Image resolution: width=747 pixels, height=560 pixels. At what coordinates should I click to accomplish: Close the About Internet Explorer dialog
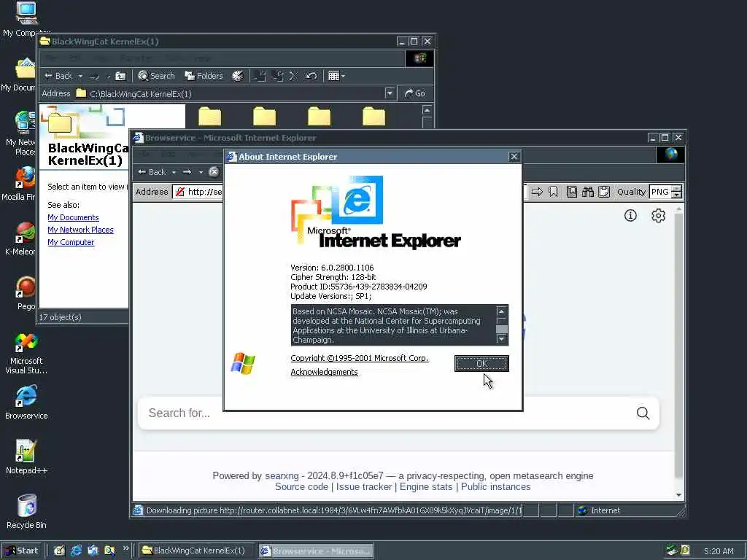point(514,157)
